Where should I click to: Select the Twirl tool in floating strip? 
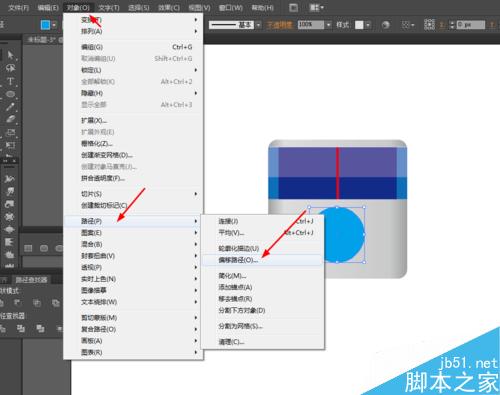9,204
